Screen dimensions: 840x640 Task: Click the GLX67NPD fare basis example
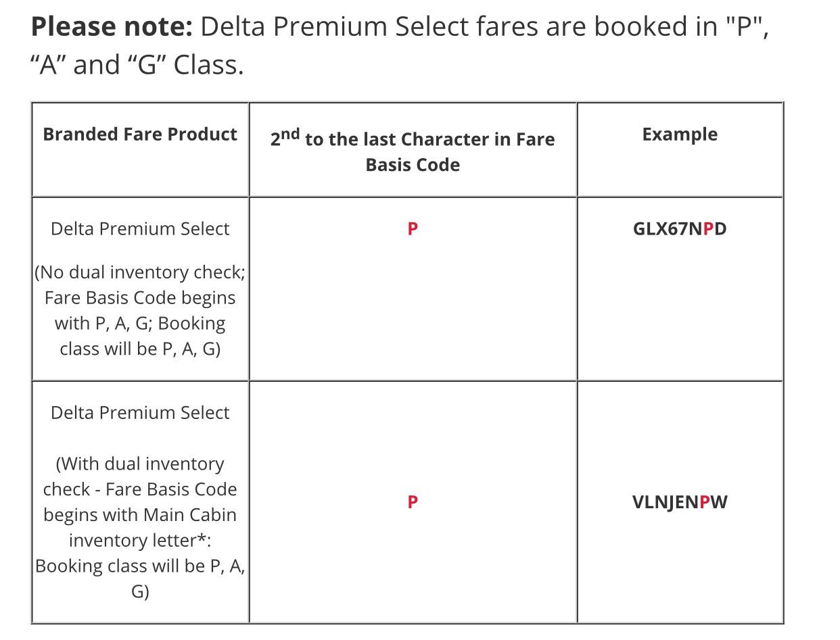click(680, 228)
